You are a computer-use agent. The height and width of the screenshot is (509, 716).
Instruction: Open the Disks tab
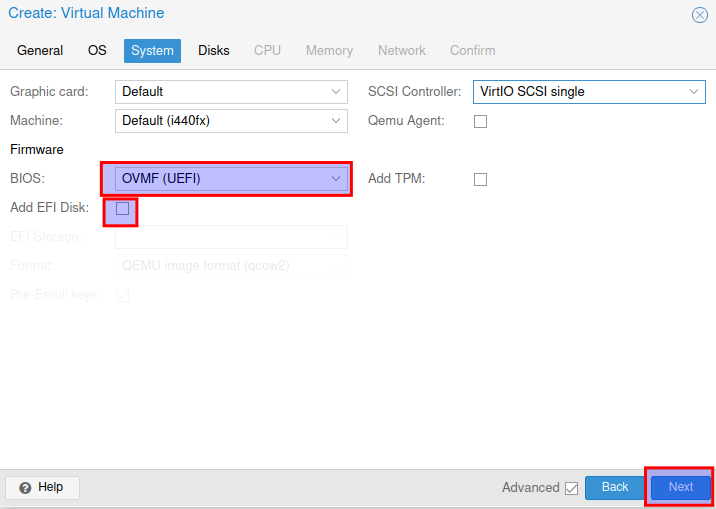pos(213,50)
